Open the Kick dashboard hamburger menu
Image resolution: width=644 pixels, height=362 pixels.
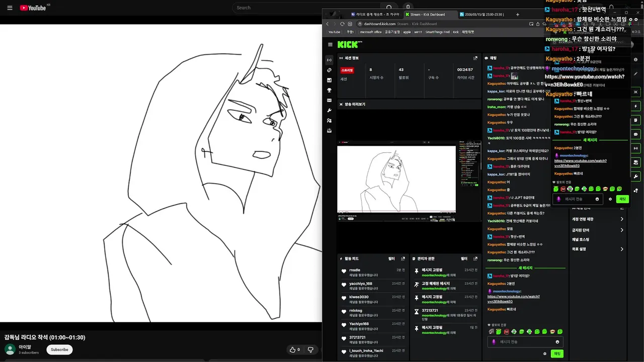pos(330,45)
